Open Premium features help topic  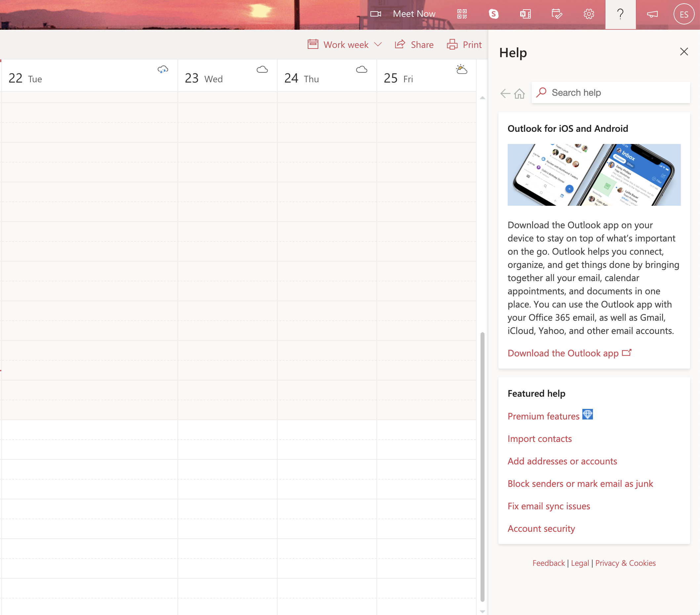coord(543,416)
